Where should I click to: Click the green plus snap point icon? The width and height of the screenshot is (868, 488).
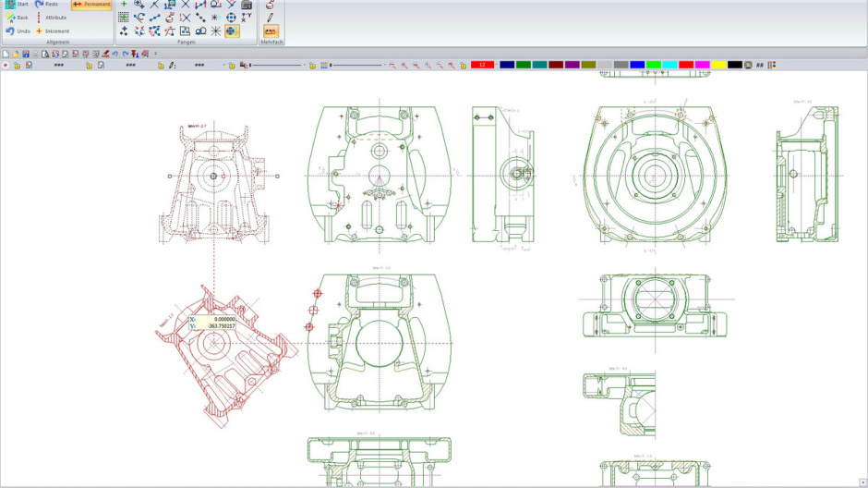point(124,5)
